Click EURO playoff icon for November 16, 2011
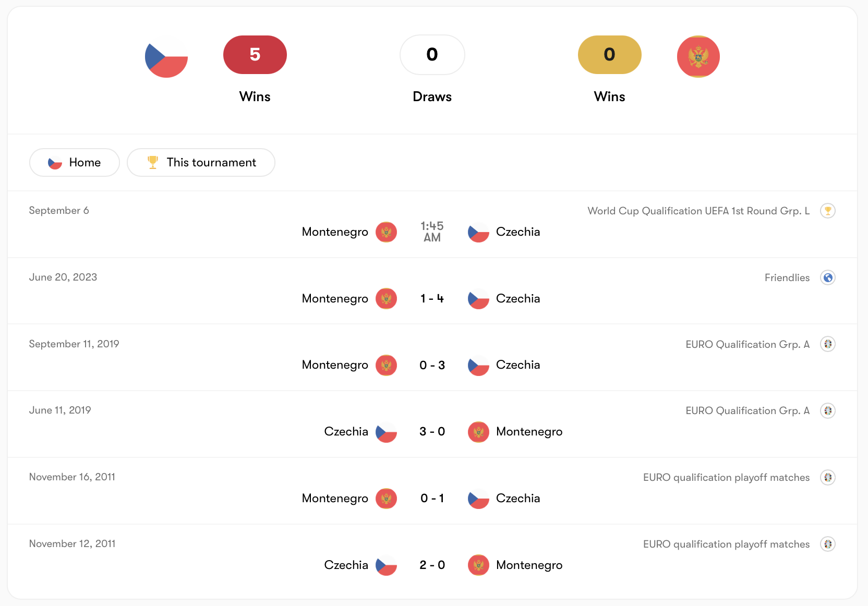The height and width of the screenshot is (606, 868). [x=827, y=477]
